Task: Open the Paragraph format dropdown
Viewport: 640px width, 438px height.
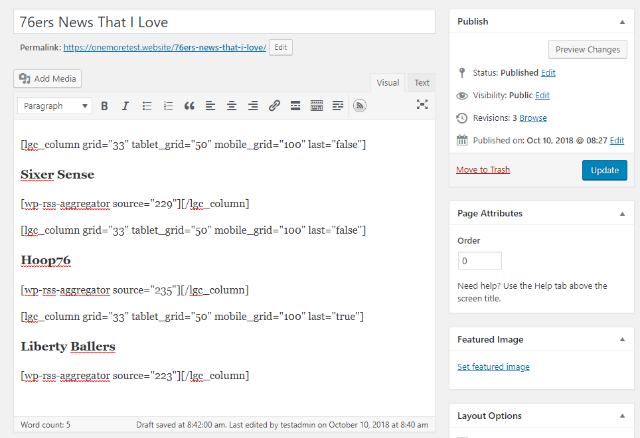Action: pyautogui.click(x=54, y=106)
